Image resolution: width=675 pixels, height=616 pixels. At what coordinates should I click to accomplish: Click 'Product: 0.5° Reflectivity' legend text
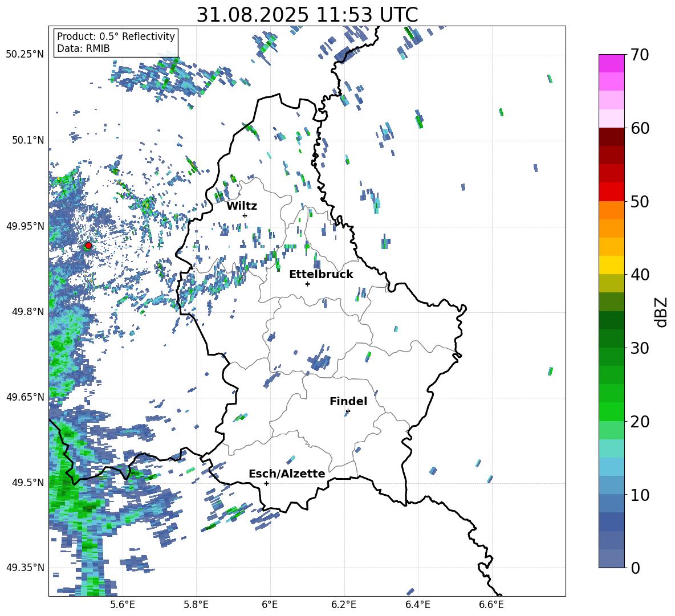point(116,36)
